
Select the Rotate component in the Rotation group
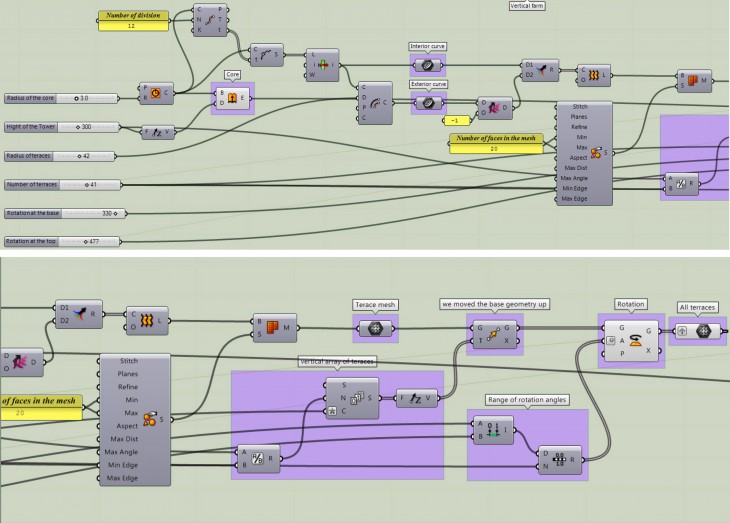point(635,340)
